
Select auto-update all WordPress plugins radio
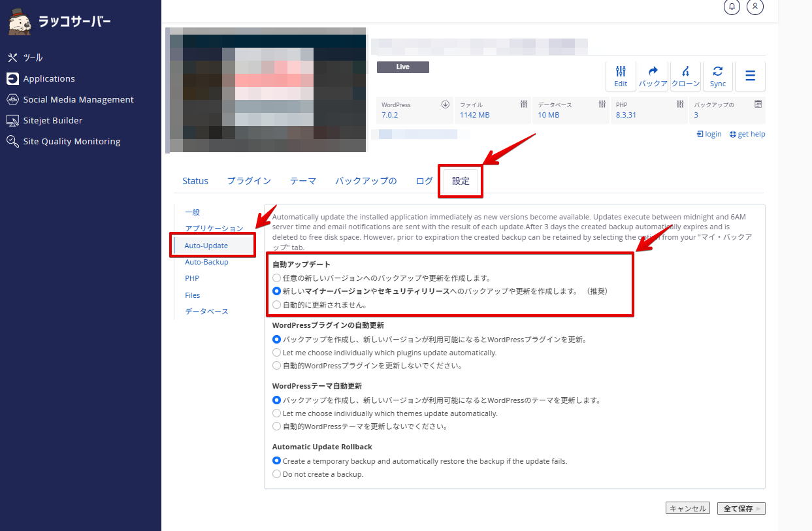(x=277, y=339)
